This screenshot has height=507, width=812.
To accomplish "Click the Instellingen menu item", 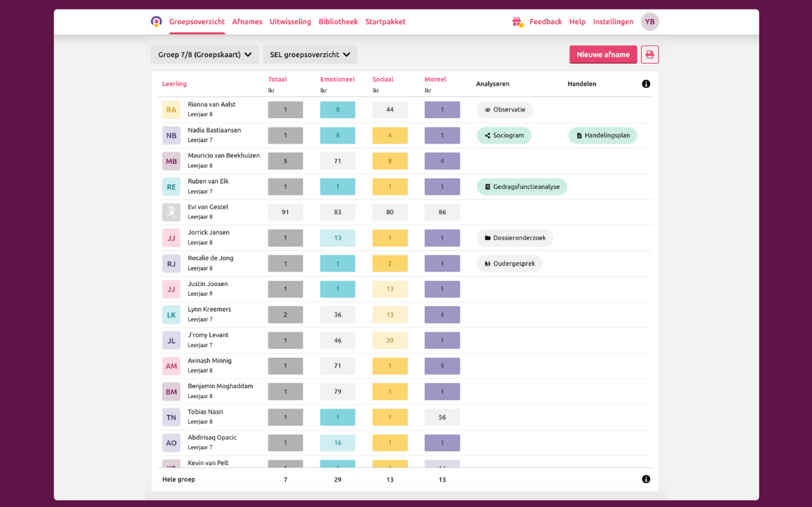I will click(613, 21).
